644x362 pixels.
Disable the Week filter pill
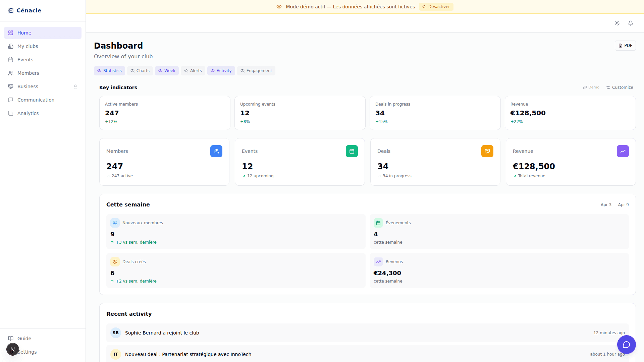pos(167,70)
